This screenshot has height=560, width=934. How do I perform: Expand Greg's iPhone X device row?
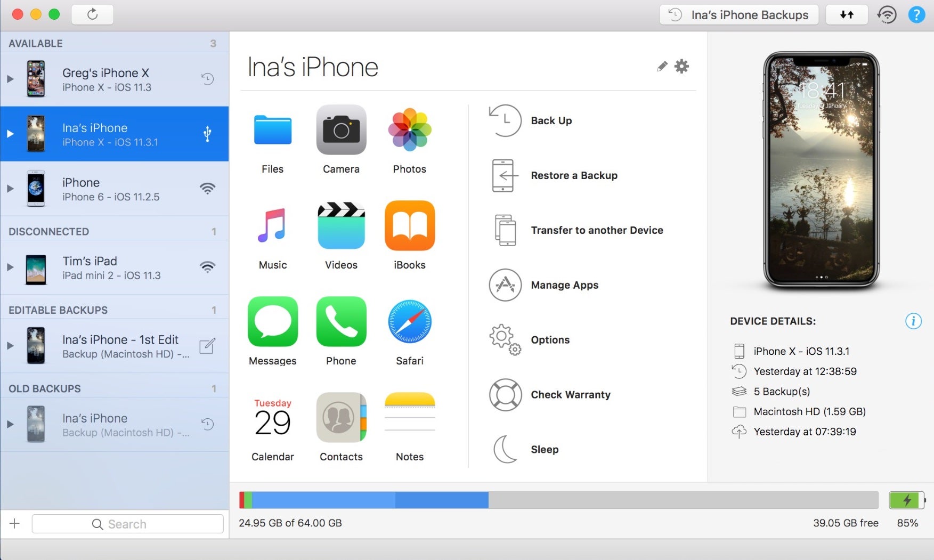click(x=10, y=79)
